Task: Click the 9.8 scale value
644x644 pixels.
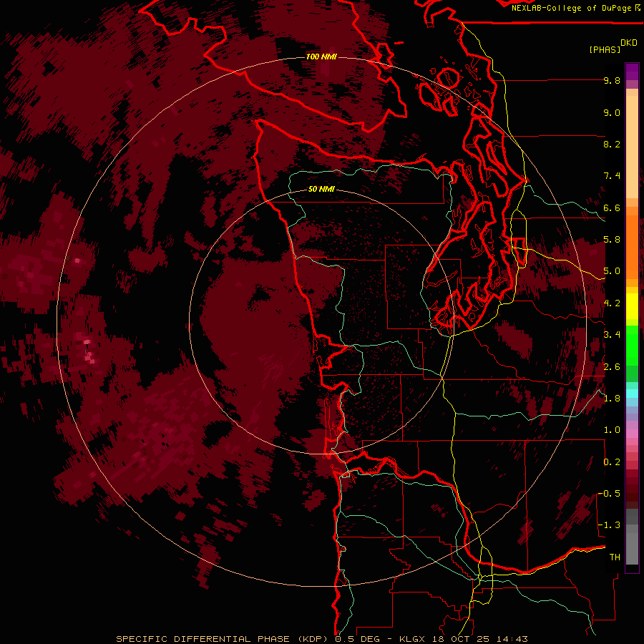Action: (612, 80)
